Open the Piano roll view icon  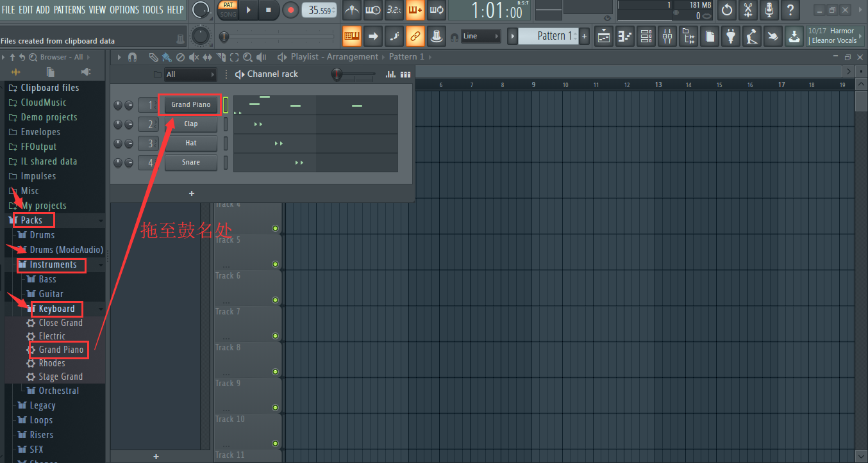(x=625, y=36)
